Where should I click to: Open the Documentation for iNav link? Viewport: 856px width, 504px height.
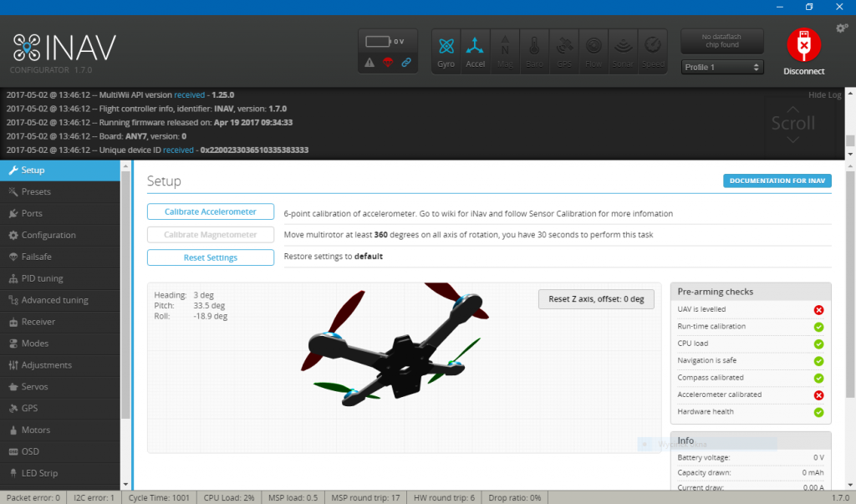(777, 181)
